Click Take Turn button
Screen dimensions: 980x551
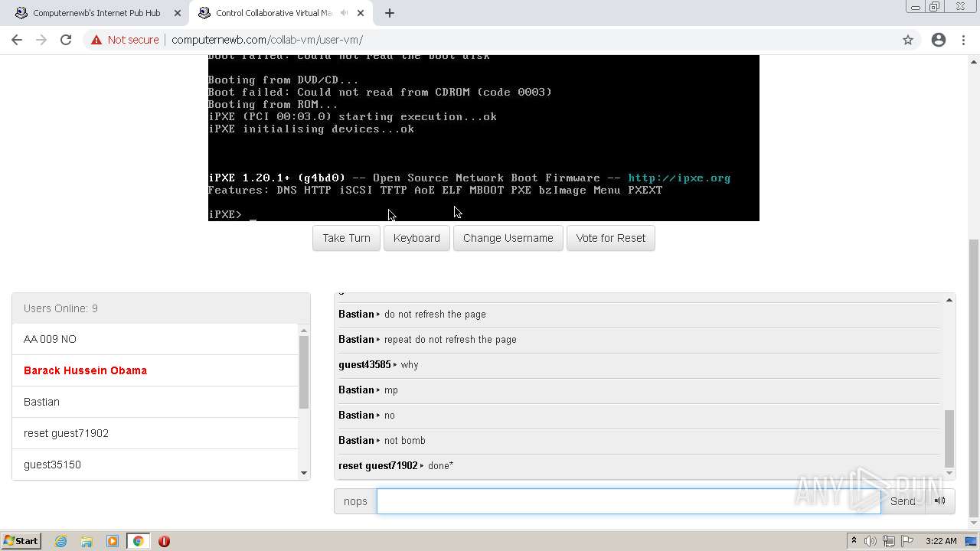tap(346, 238)
